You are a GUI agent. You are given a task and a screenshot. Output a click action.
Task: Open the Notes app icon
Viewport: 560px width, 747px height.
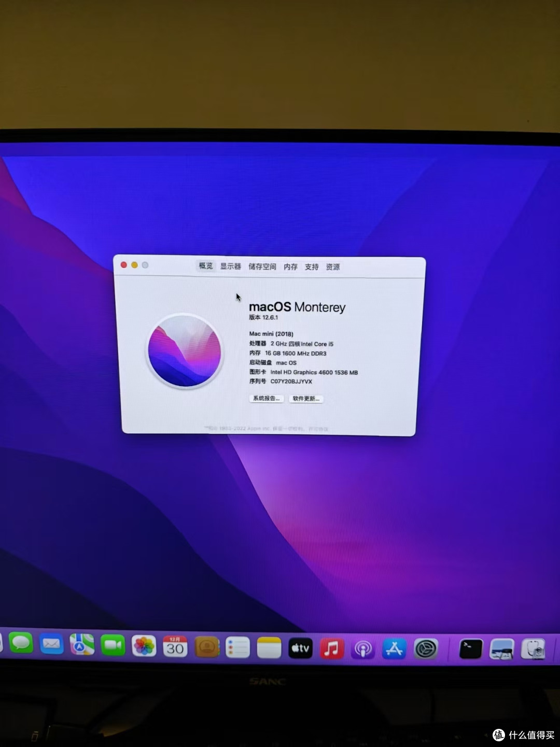click(269, 648)
